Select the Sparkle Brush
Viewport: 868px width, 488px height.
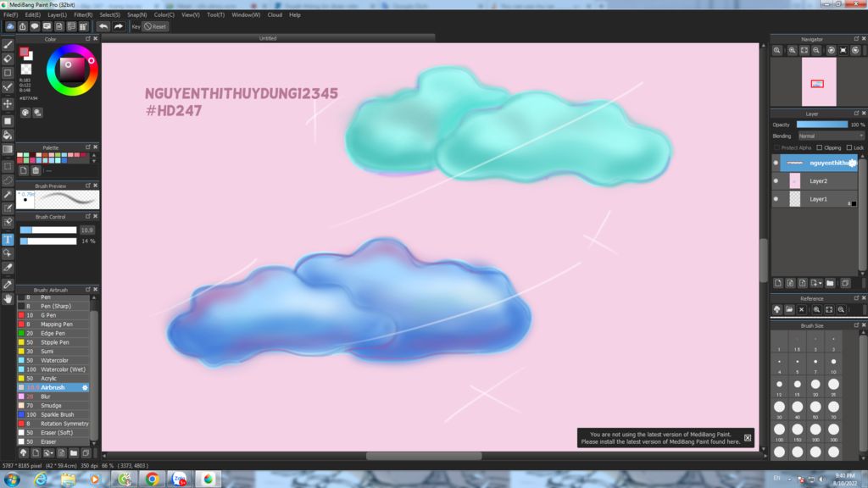tap(53, 415)
